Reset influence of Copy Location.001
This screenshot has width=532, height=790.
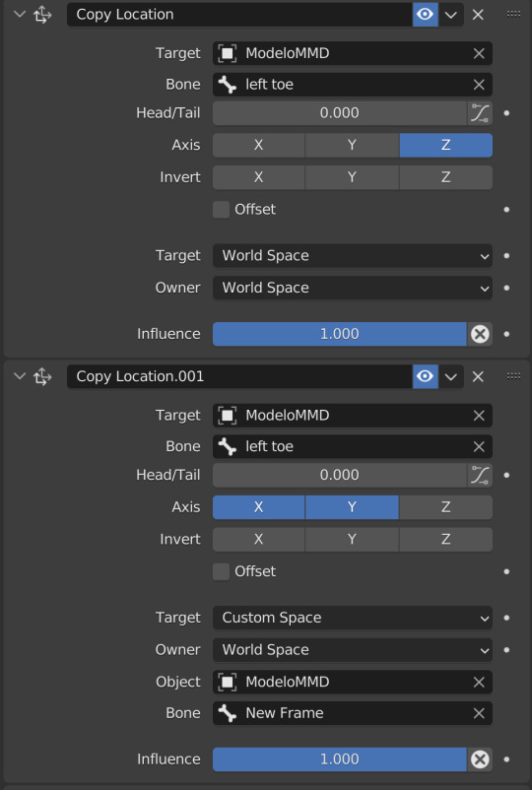[480, 758]
